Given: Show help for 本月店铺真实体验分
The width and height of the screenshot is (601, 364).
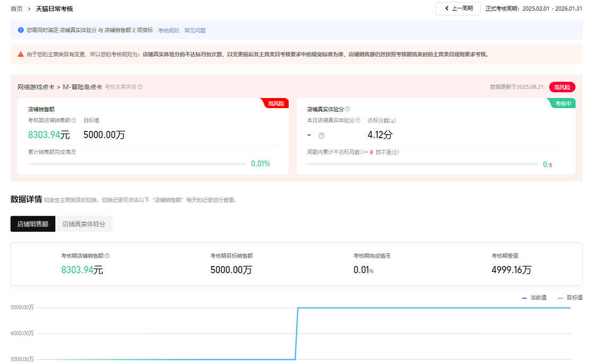Looking at the screenshot, I should click(358, 120).
